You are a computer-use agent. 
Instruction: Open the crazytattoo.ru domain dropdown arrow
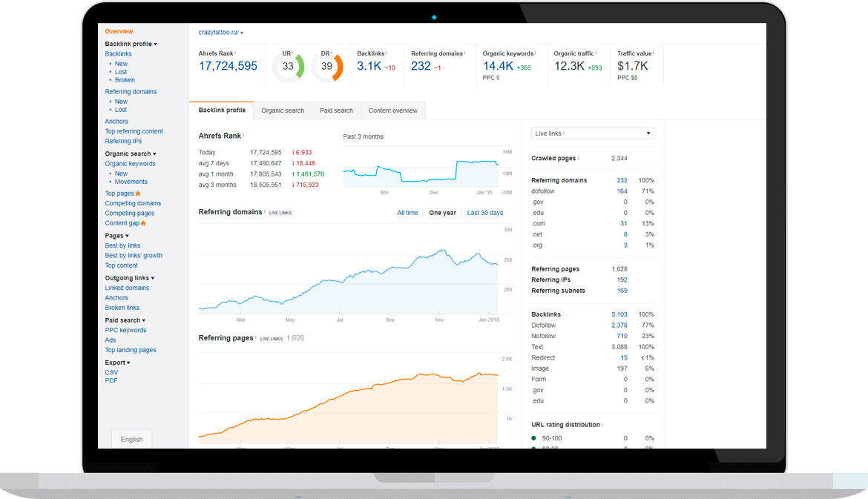[242, 33]
